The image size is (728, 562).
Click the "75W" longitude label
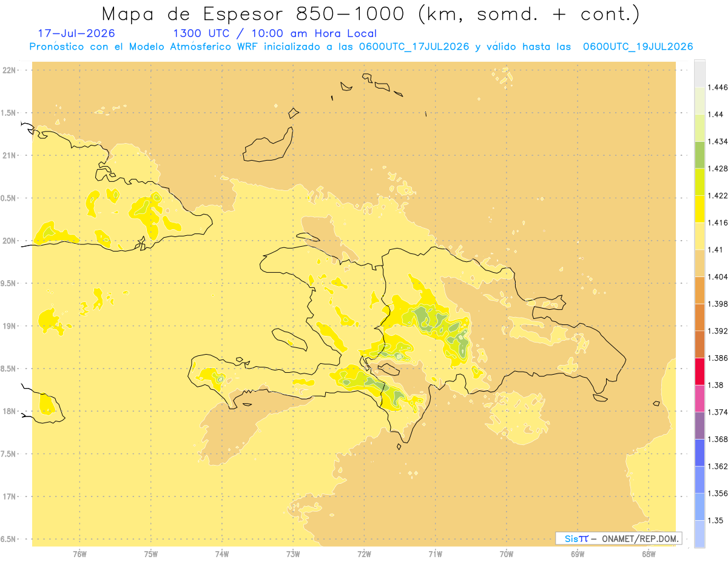click(151, 554)
